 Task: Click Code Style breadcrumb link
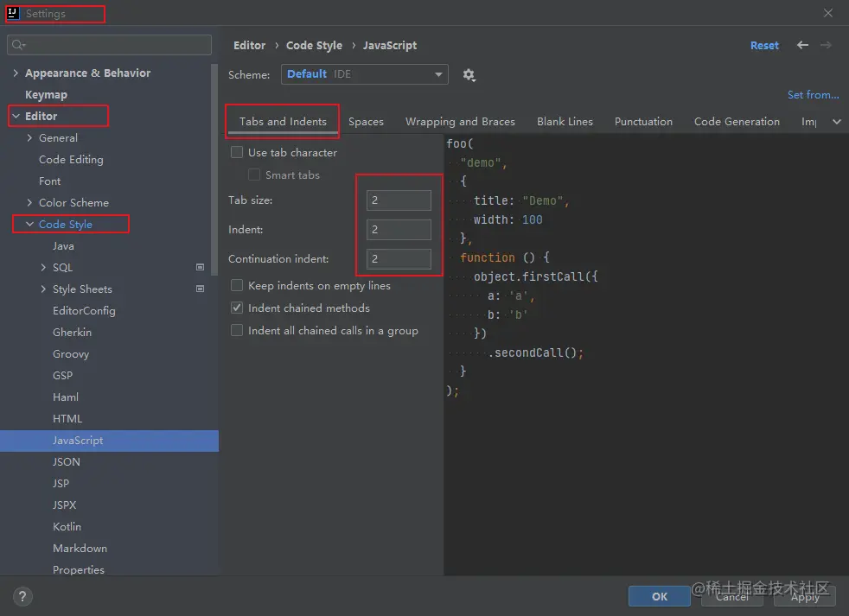pos(314,46)
